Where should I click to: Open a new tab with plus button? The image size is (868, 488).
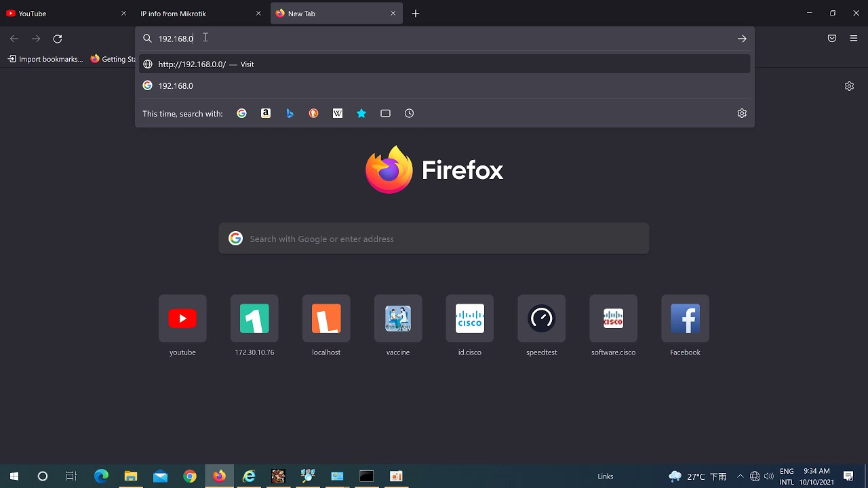point(416,14)
